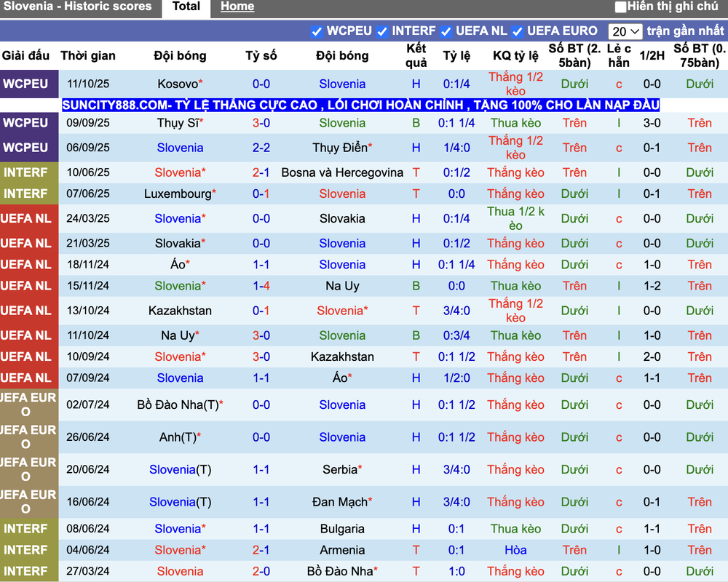Toggle the INTERF filter checkbox
This screenshot has height=582, width=728.
pos(382,31)
